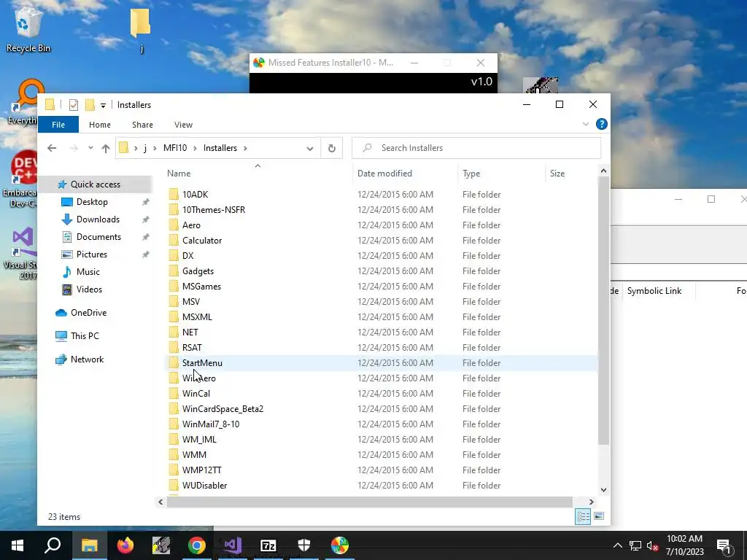Select the WMP12TT folder icon

tap(174, 470)
